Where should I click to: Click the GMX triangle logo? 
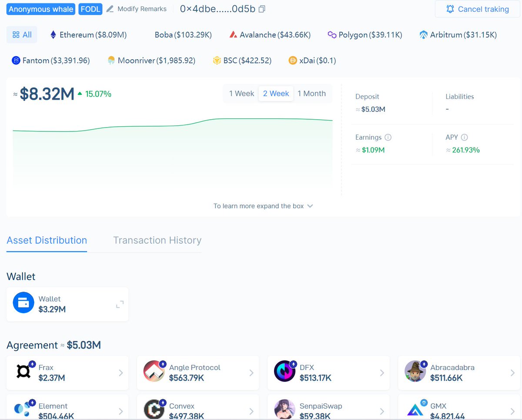[415, 409]
